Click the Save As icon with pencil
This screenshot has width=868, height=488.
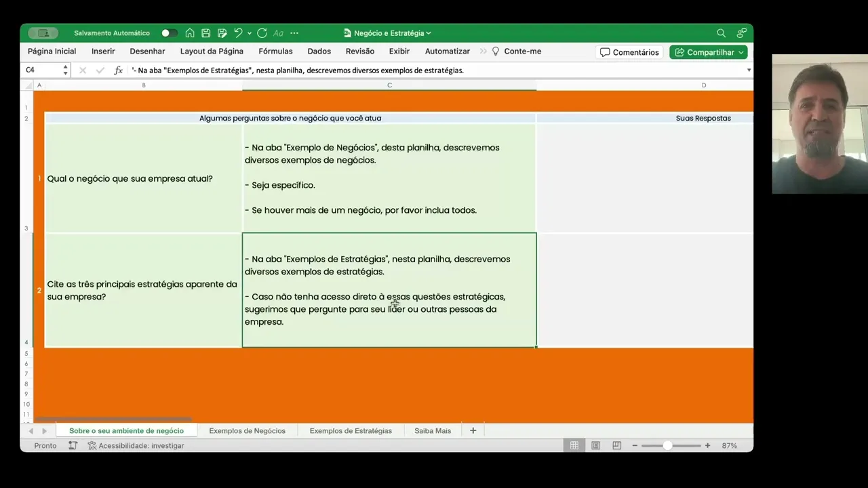point(222,33)
